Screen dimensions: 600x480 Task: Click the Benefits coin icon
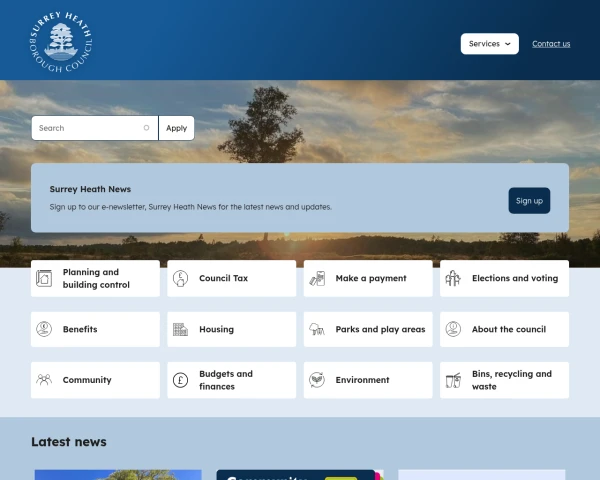tap(44, 329)
